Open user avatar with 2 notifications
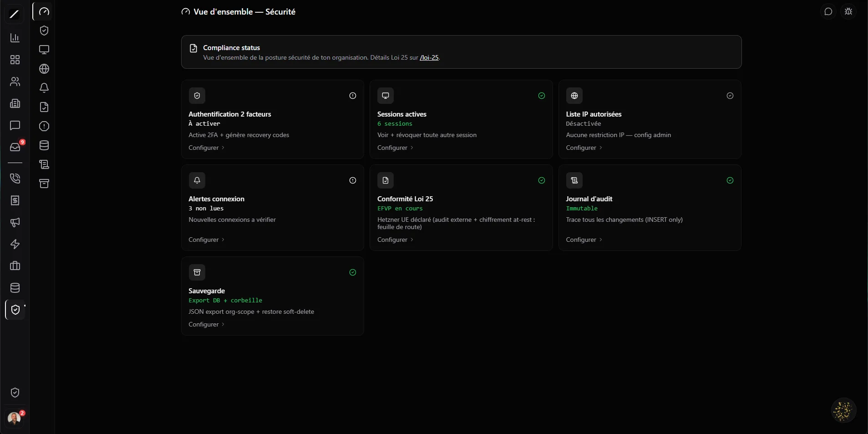 (x=14, y=418)
